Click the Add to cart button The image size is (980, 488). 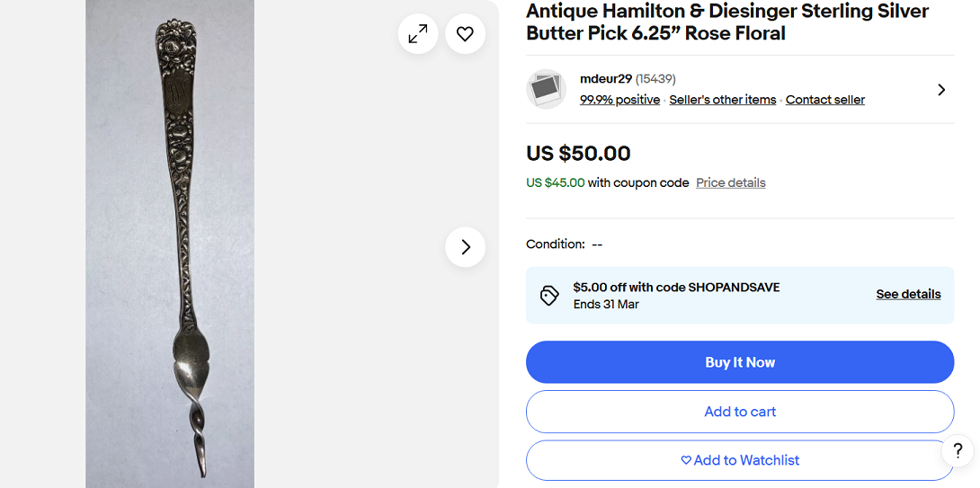coord(740,412)
